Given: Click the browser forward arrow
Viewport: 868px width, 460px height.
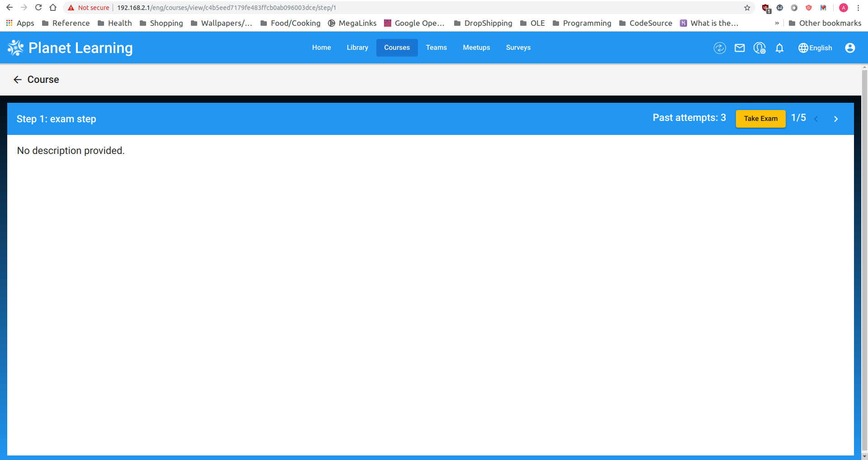Looking at the screenshot, I should click(x=24, y=8).
